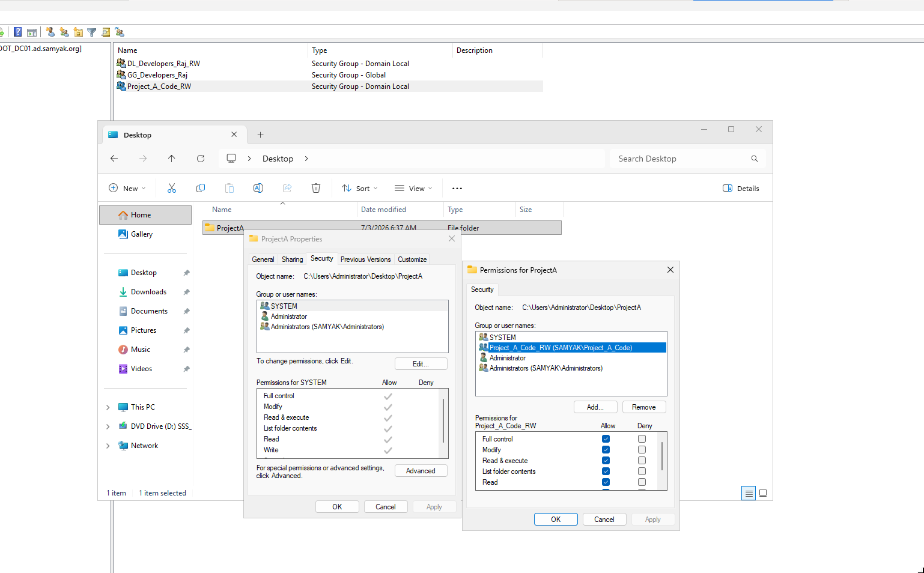
Task: Select GG_Developers_Raj in the AD group list
Action: tap(157, 75)
